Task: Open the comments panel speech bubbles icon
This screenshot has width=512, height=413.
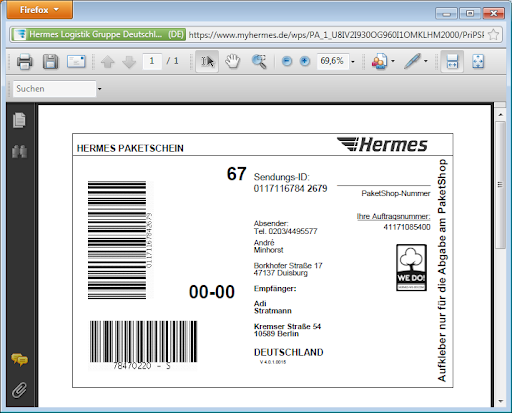Action: pyautogui.click(x=20, y=360)
